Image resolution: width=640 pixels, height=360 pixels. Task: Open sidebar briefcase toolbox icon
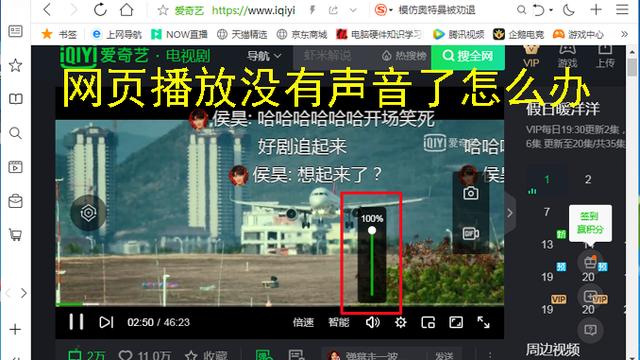16,201
